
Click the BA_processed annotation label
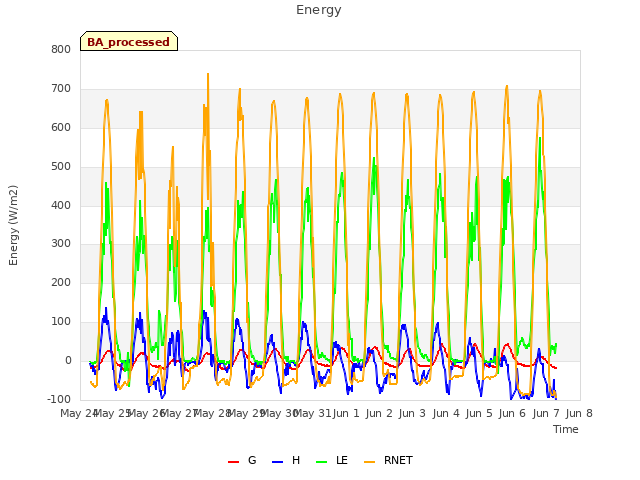point(129,42)
